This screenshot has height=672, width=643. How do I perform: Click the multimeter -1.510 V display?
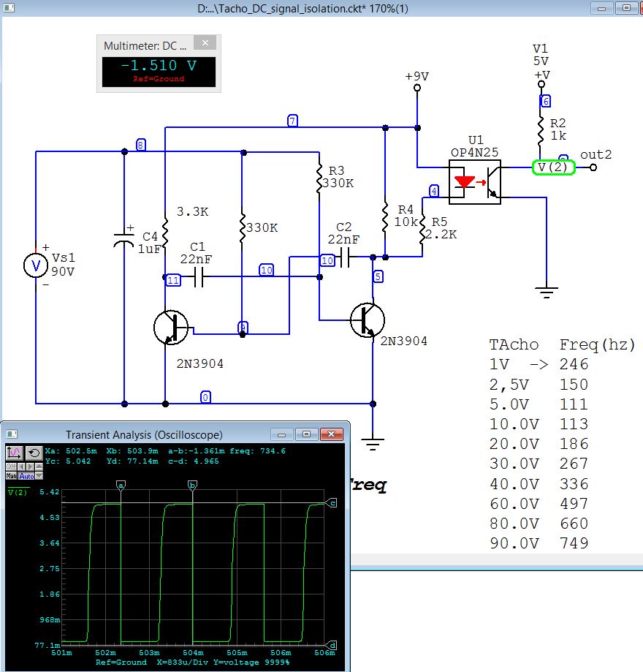[159, 72]
